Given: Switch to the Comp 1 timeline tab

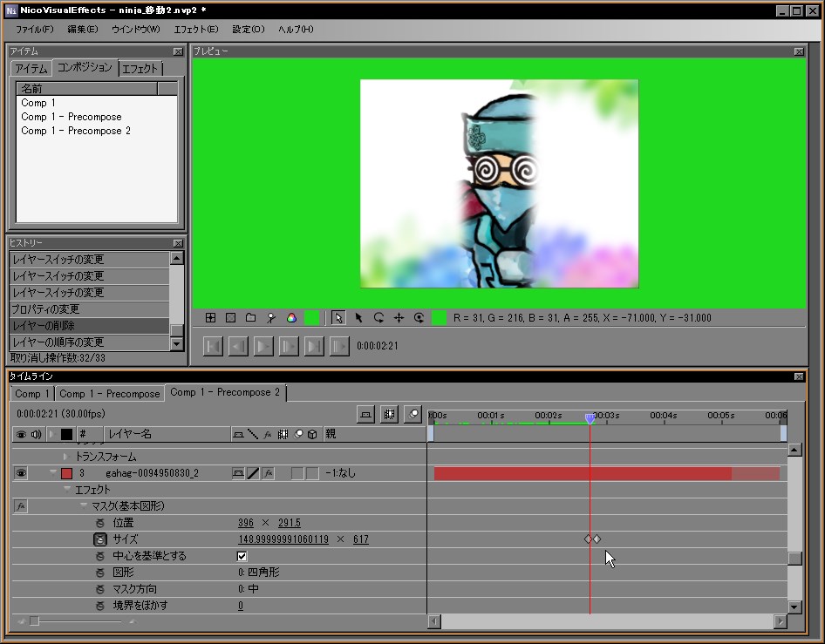Looking at the screenshot, I should pos(32,394).
